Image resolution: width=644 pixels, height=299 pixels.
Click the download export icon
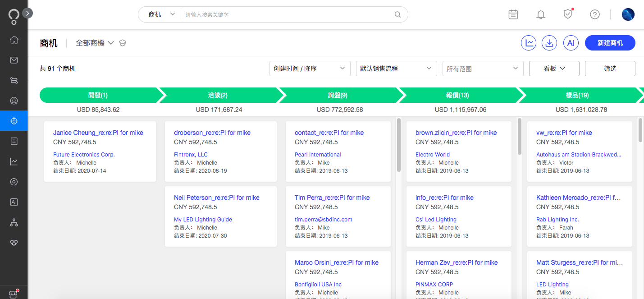[549, 43]
